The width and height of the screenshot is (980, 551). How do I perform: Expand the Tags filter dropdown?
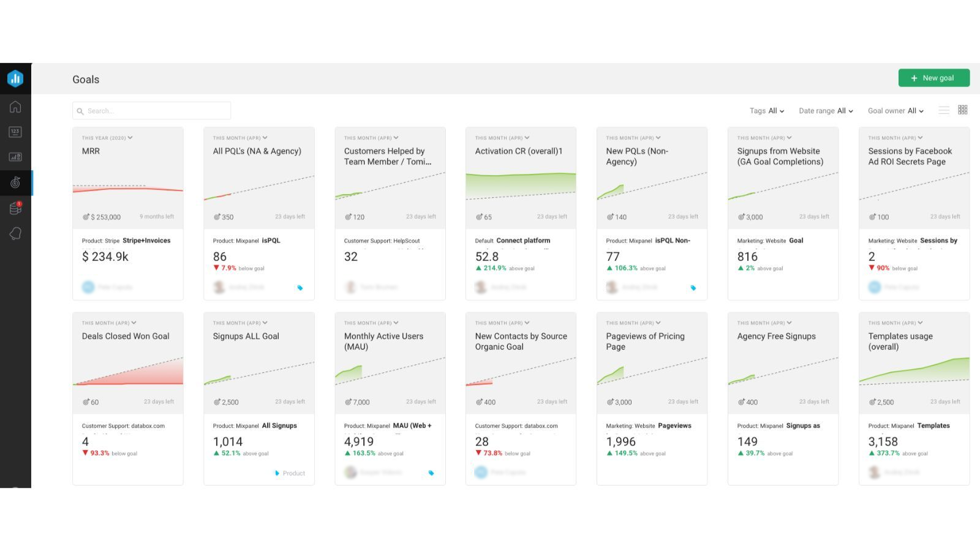coord(767,111)
